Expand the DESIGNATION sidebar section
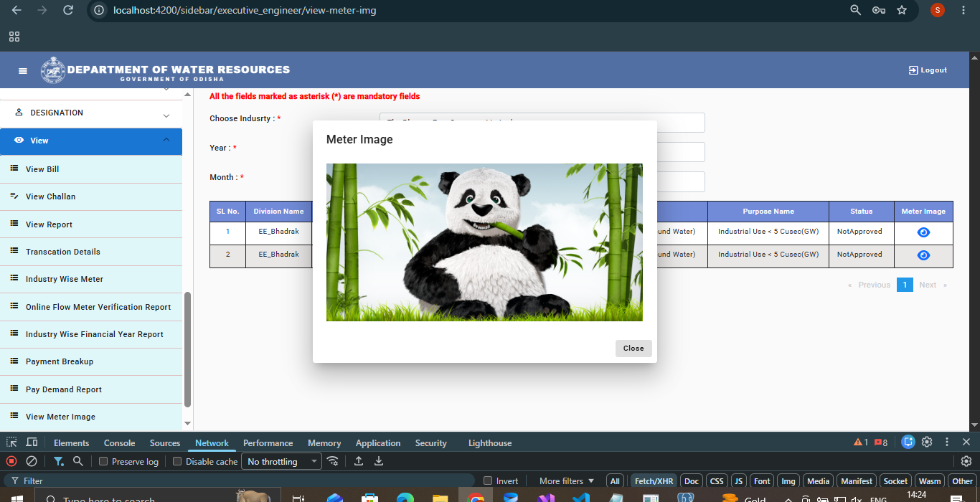The image size is (980, 502). coord(91,113)
